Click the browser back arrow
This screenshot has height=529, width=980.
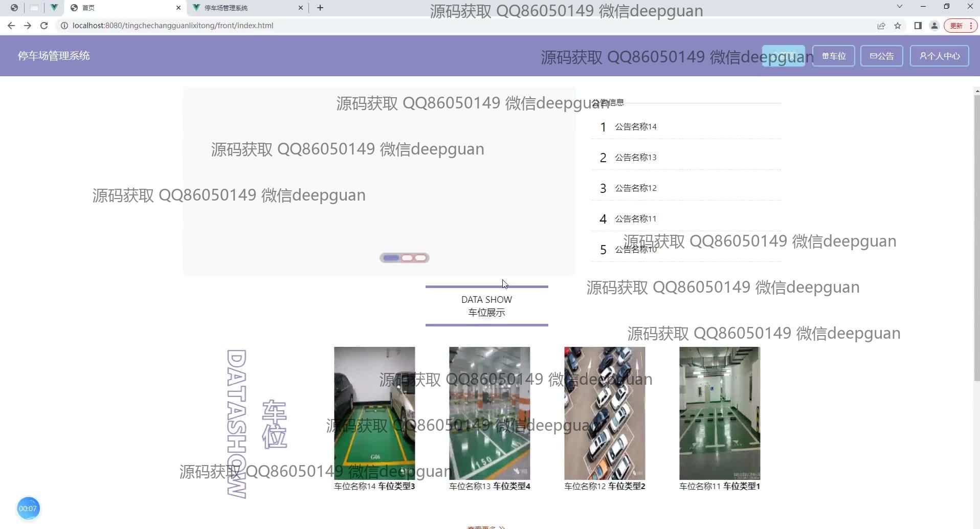coord(11,26)
